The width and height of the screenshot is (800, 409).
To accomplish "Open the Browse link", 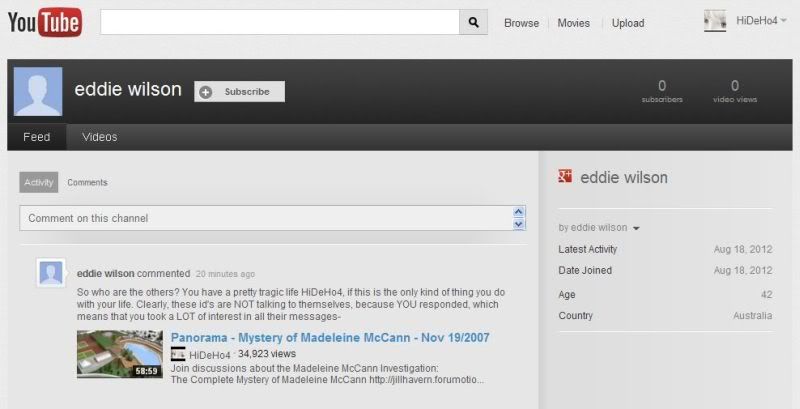I will point(521,23).
